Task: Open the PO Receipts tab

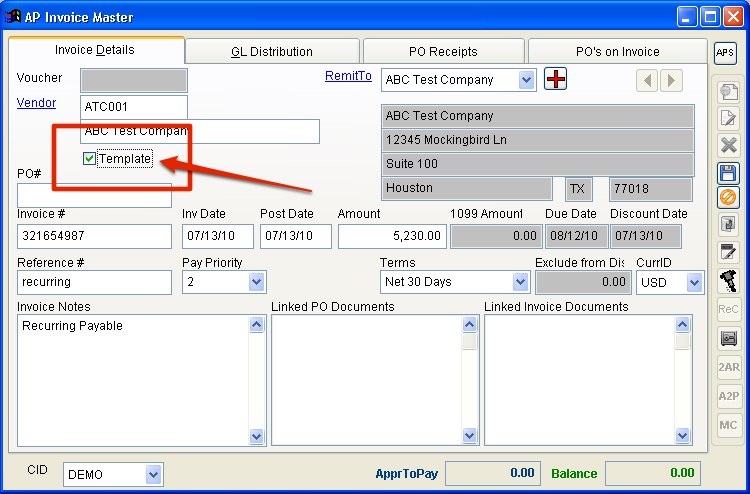Action: (x=443, y=52)
